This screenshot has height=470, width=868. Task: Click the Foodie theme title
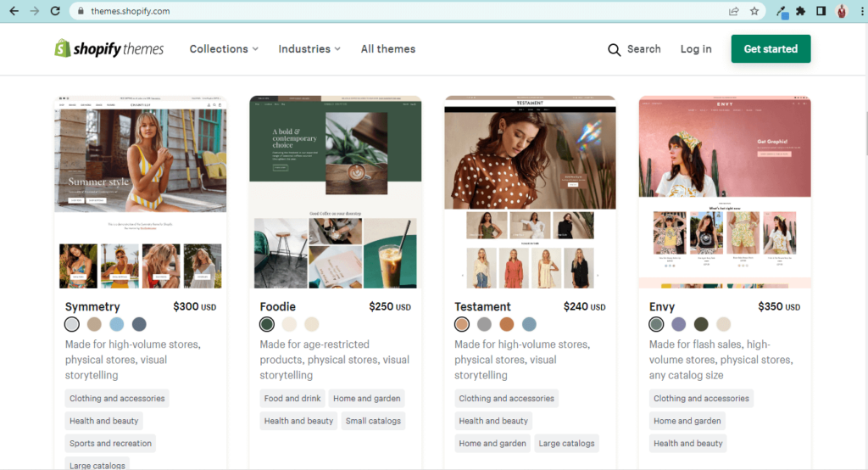click(x=278, y=306)
